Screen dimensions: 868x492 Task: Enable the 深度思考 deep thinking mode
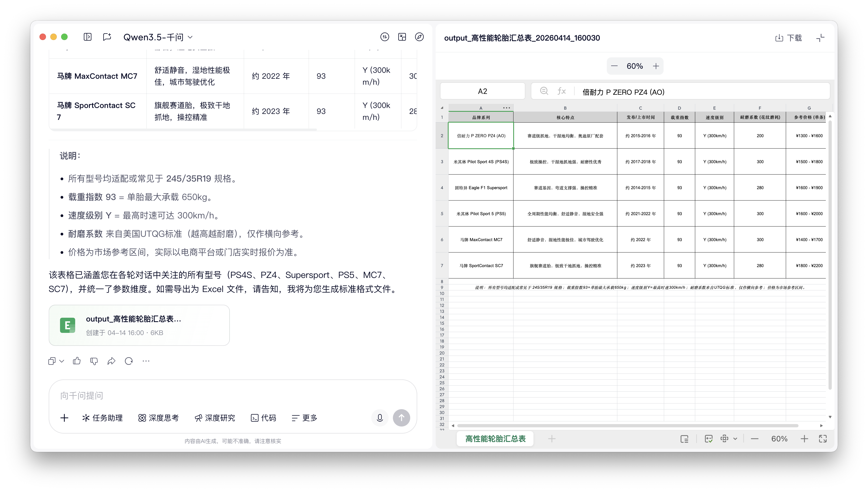pyautogui.click(x=159, y=418)
